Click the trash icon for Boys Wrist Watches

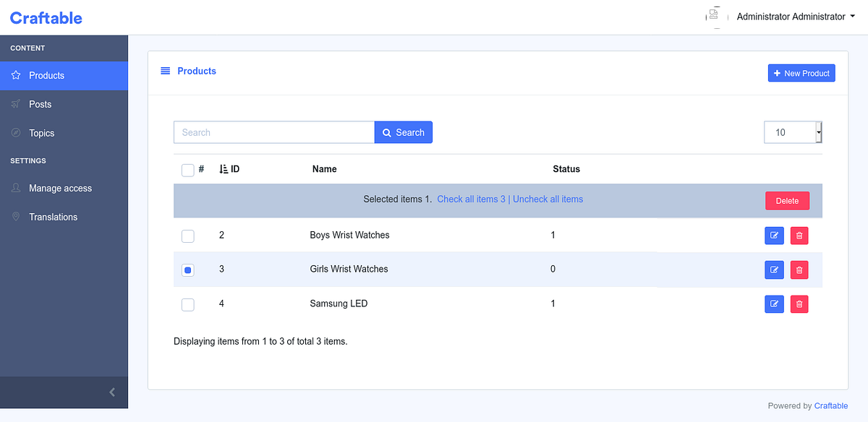tap(799, 235)
